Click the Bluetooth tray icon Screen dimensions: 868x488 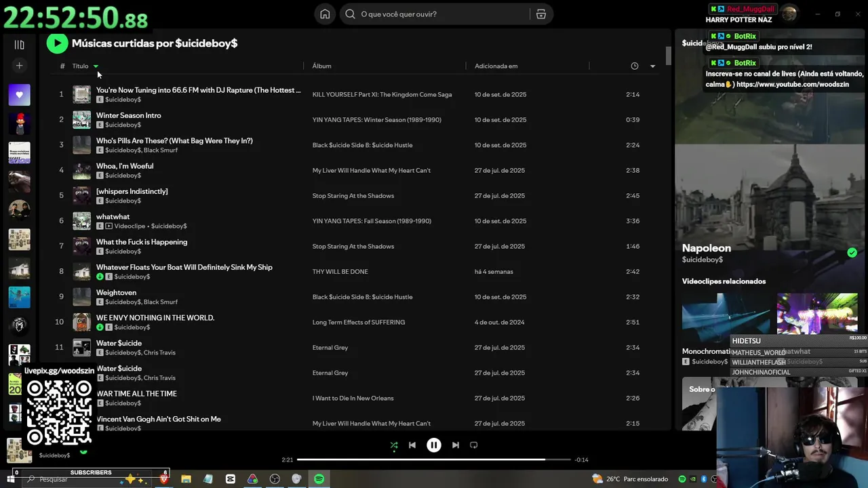point(704,479)
